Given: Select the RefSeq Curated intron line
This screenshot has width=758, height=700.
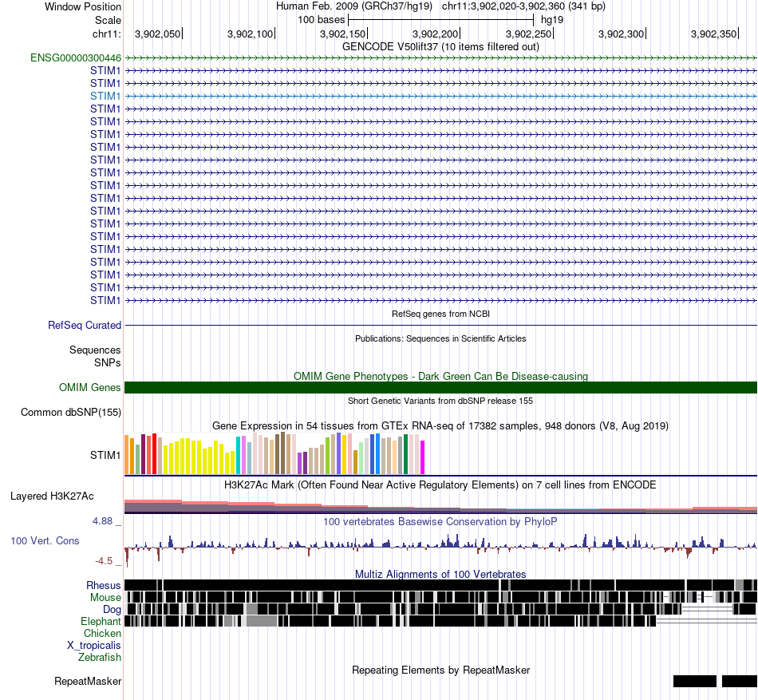Looking at the screenshot, I should point(441,326).
